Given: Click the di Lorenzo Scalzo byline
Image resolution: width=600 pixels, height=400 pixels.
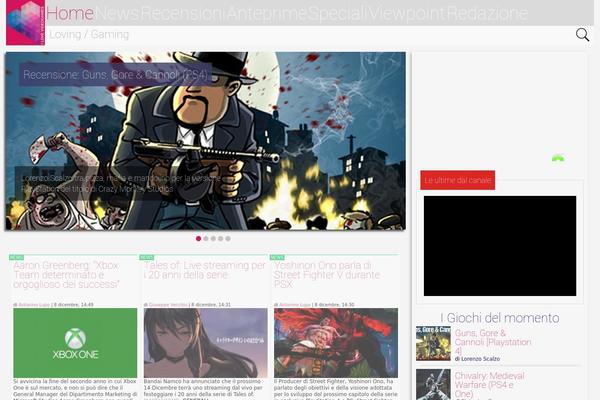Looking at the screenshot, I should [x=477, y=359].
